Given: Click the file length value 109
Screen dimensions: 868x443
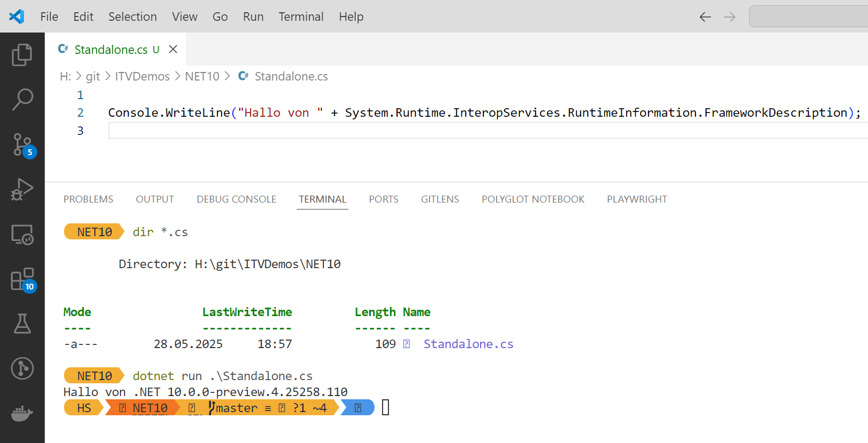Looking at the screenshot, I should click(x=385, y=344).
